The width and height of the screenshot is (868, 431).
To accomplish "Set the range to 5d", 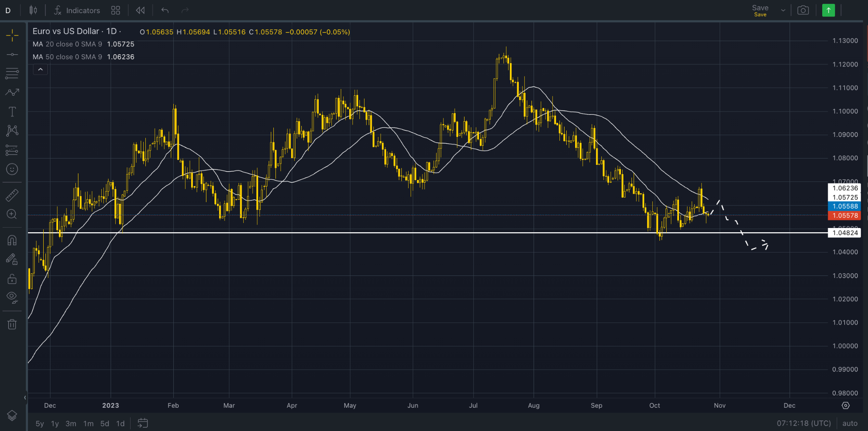I will point(105,423).
